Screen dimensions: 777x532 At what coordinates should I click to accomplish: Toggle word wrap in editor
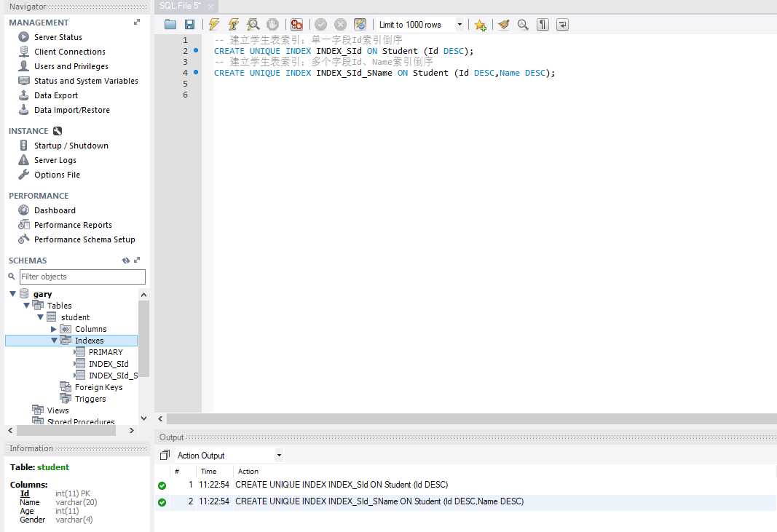pyautogui.click(x=562, y=24)
